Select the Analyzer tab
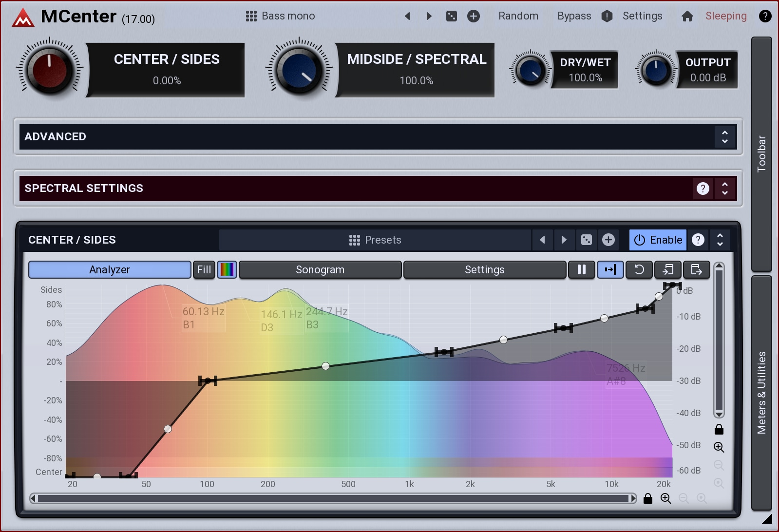This screenshot has width=779, height=532. click(110, 269)
